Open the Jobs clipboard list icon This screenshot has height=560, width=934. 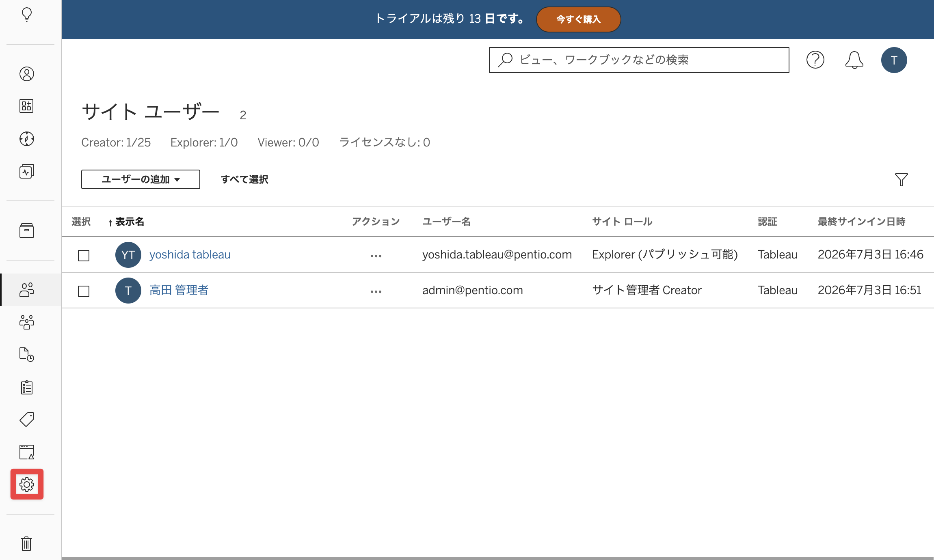click(27, 387)
